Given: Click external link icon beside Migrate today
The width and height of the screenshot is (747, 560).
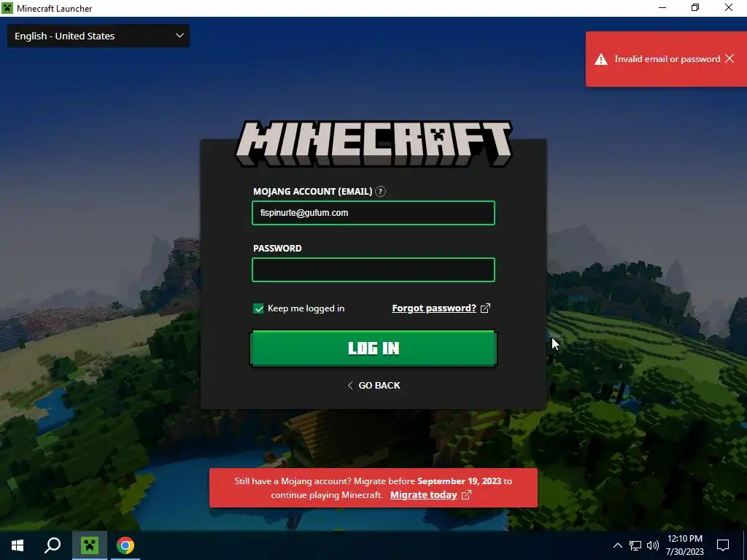Looking at the screenshot, I should click(466, 495).
